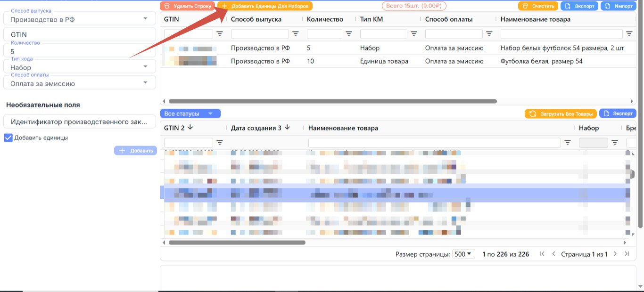Open the Все статусы filter dropdown
Viewport: 644px width, 292px height.
click(x=190, y=114)
